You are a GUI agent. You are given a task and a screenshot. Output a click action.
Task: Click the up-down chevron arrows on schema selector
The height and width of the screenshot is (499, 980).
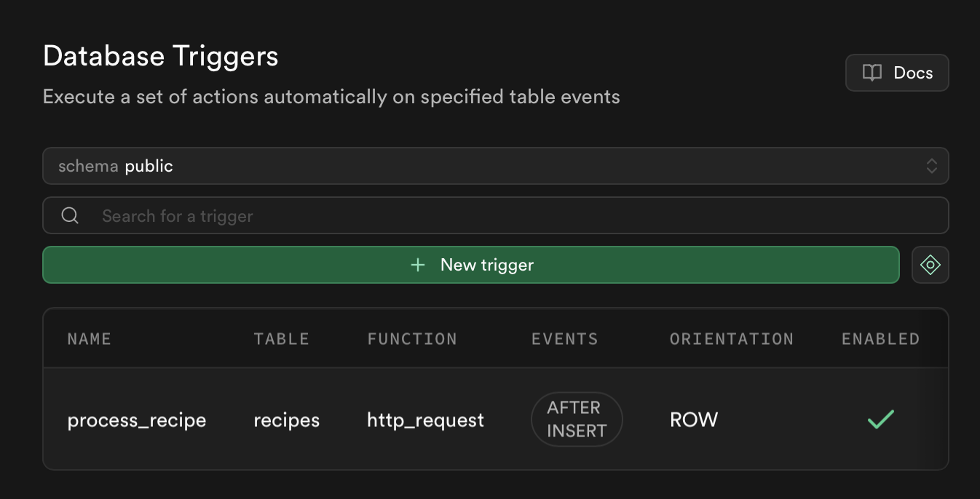coord(931,166)
